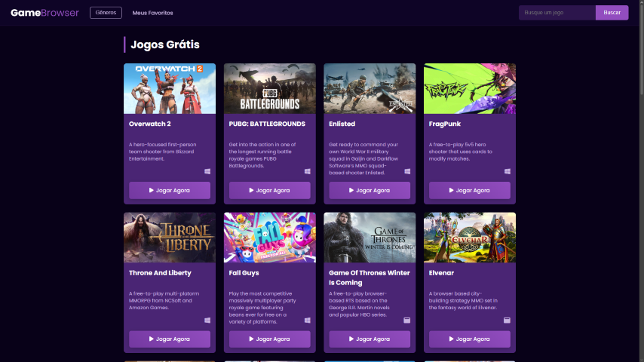
Task: Launch Fall Guys with Jogar Agora
Action: click(x=270, y=339)
